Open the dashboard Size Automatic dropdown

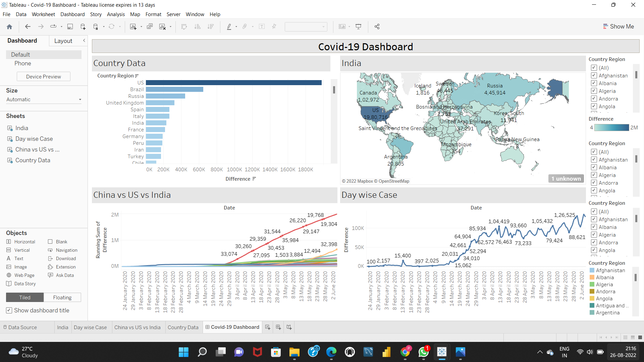[x=79, y=99]
